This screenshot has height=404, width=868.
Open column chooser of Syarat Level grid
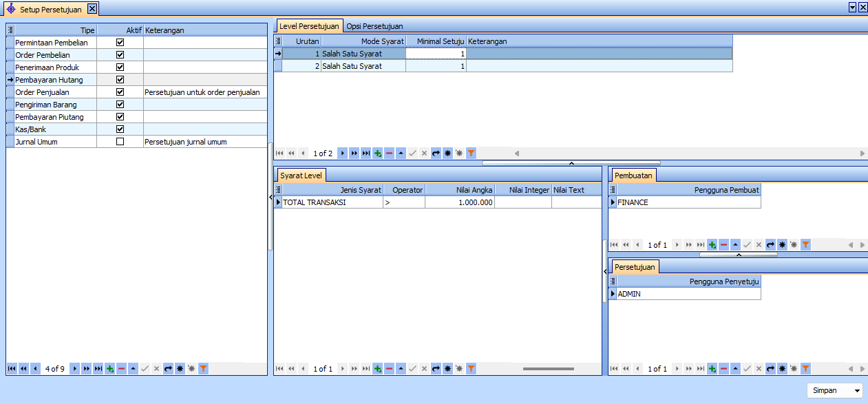coord(278,190)
